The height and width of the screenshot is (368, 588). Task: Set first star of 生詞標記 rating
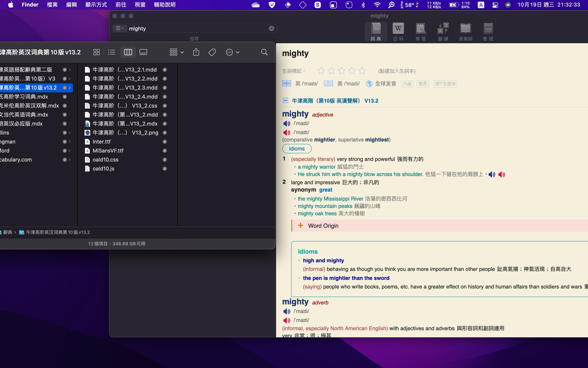point(321,71)
